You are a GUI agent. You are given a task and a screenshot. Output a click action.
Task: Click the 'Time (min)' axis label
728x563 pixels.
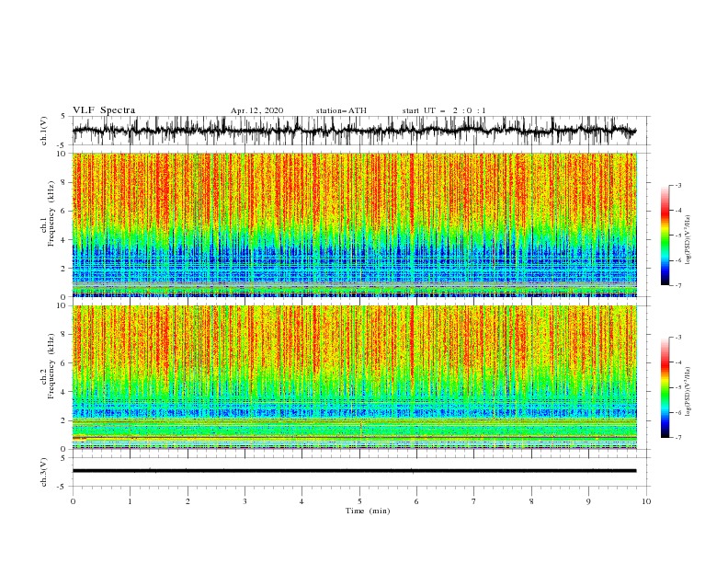click(x=368, y=511)
